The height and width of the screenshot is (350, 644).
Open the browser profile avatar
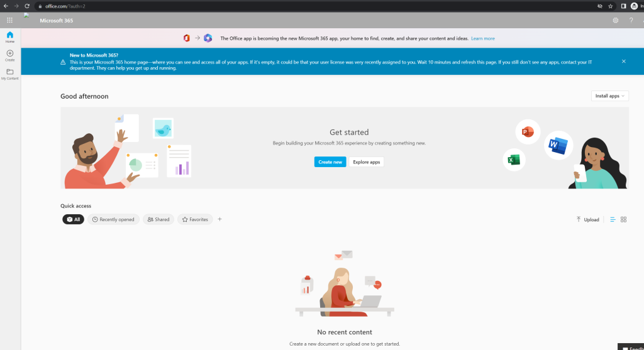634,6
